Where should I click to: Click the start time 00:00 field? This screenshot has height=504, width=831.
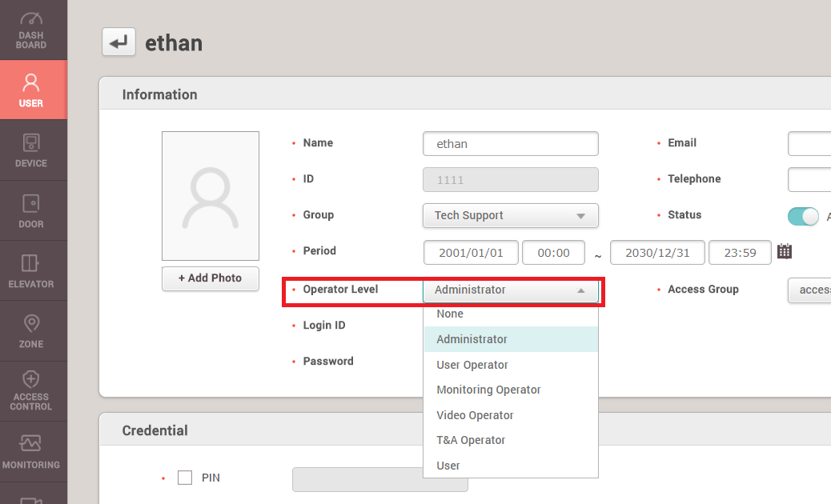click(x=553, y=253)
